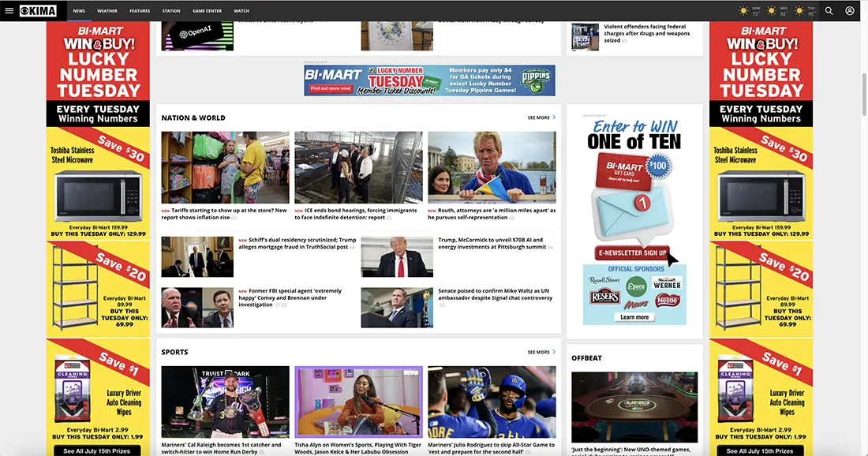Click See All July 15th Prizes on right ad

pyautogui.click(x=761, y=450)
